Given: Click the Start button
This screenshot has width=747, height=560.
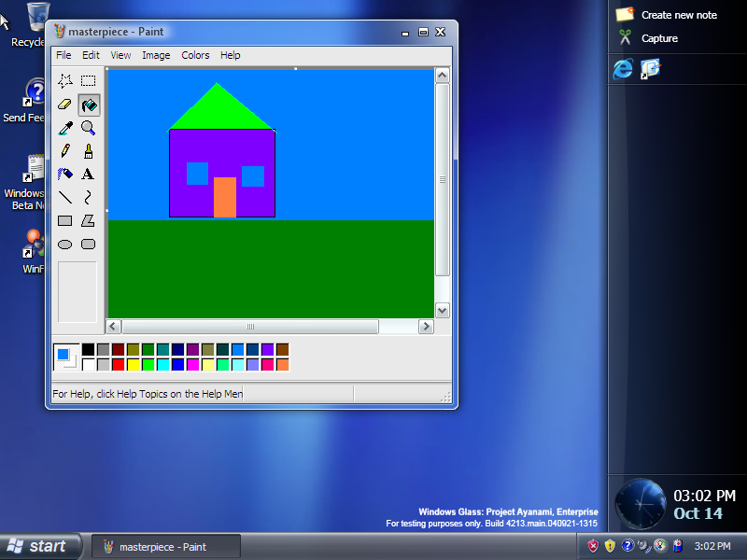Looking at the screenshot, I should point(39,546).
